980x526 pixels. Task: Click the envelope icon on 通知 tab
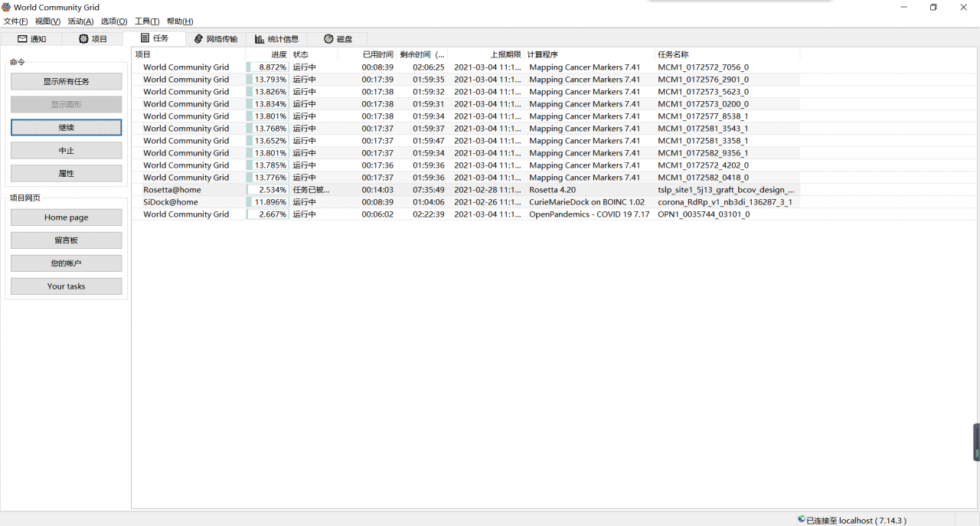22,39
